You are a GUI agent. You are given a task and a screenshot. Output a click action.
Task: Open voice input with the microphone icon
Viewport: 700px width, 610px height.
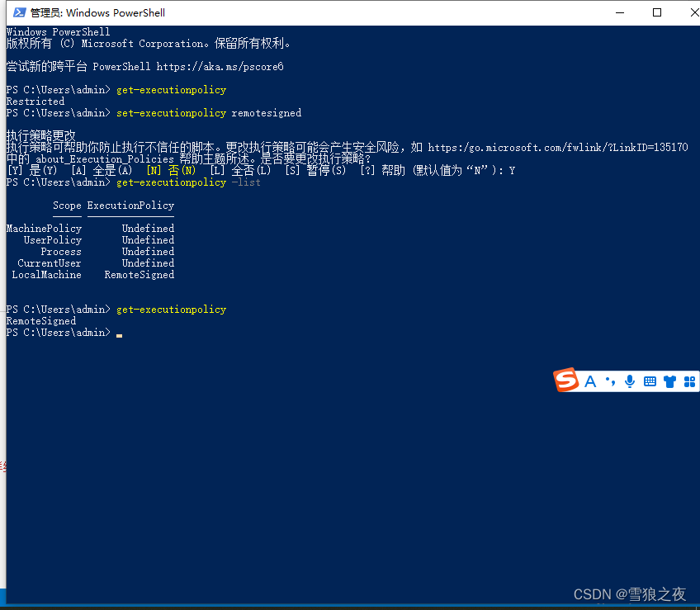tap(630, 381)
